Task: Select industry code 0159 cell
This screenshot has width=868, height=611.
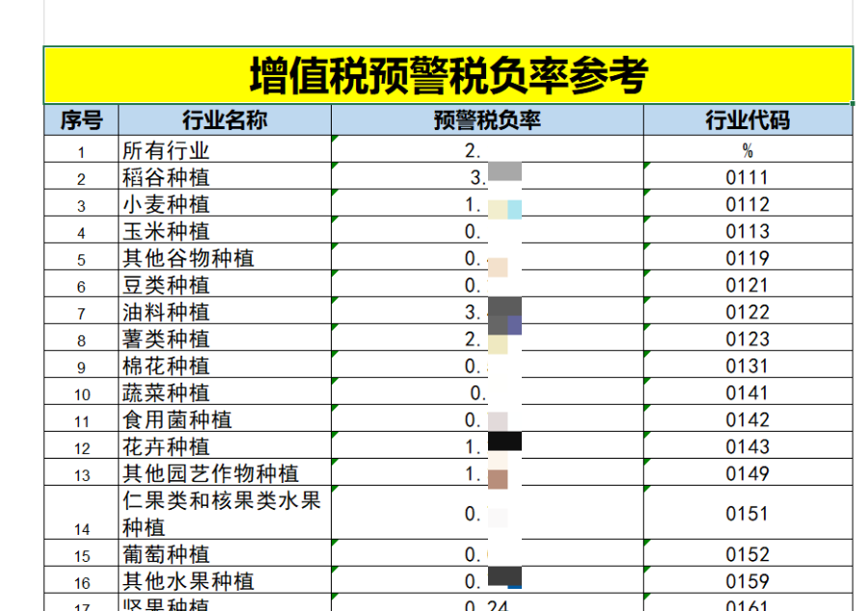Action: click(x=747, y=582)
